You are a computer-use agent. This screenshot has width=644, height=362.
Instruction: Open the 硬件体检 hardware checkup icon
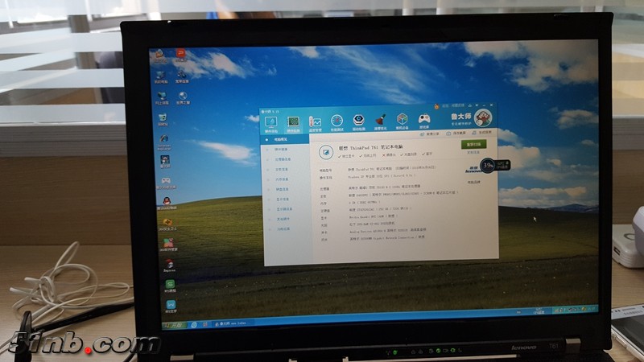coord(271,122)
